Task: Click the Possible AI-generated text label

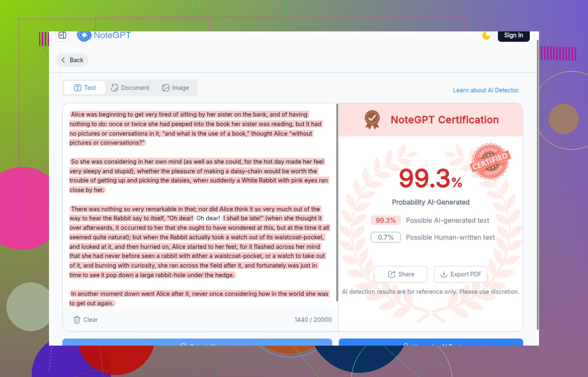Action: click(x=447, y=220)
